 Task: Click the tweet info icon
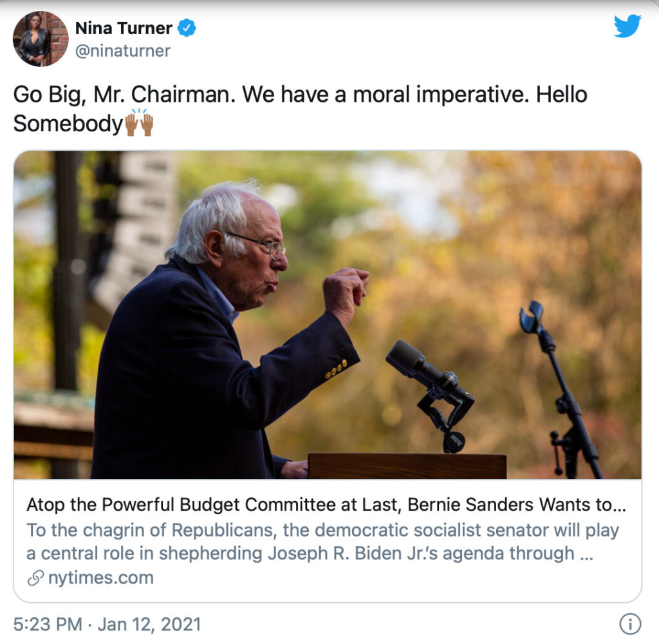[629, 623]
